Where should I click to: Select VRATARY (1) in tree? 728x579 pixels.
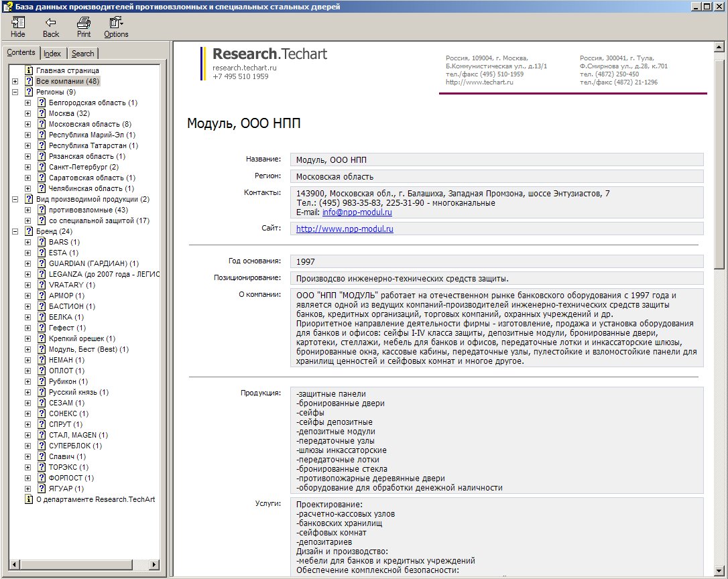click(x=72, y=285)
